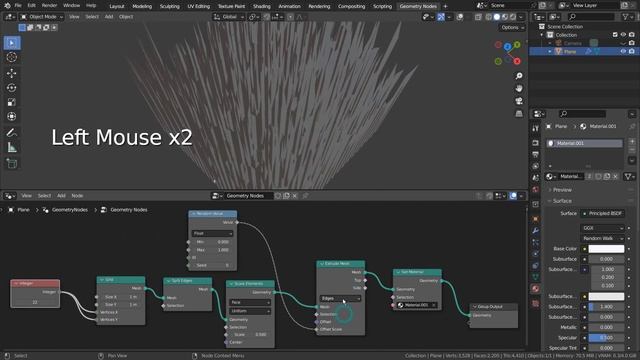Toggle the camera view icon in viewport

point(519,101)
